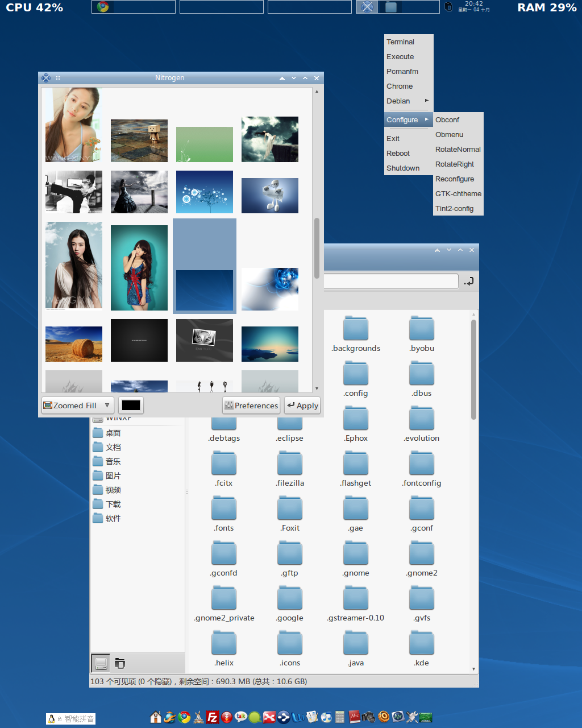The height and width of the screenshot is (728, 582).
Task: Select the hay bale field wallpaper thumbnail
Action: point(74,344)
